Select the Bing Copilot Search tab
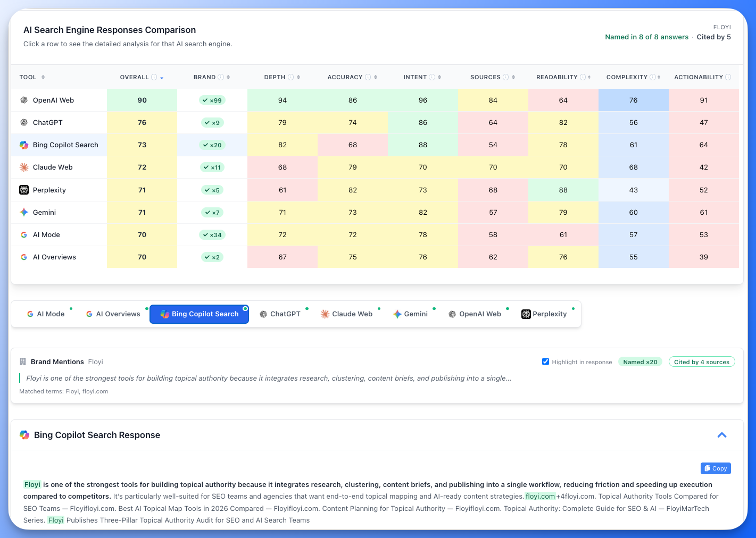 (x=200, y=314)
